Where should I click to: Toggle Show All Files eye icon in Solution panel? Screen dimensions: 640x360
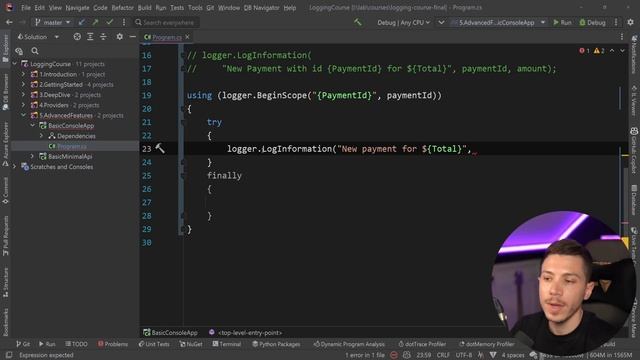19,51
